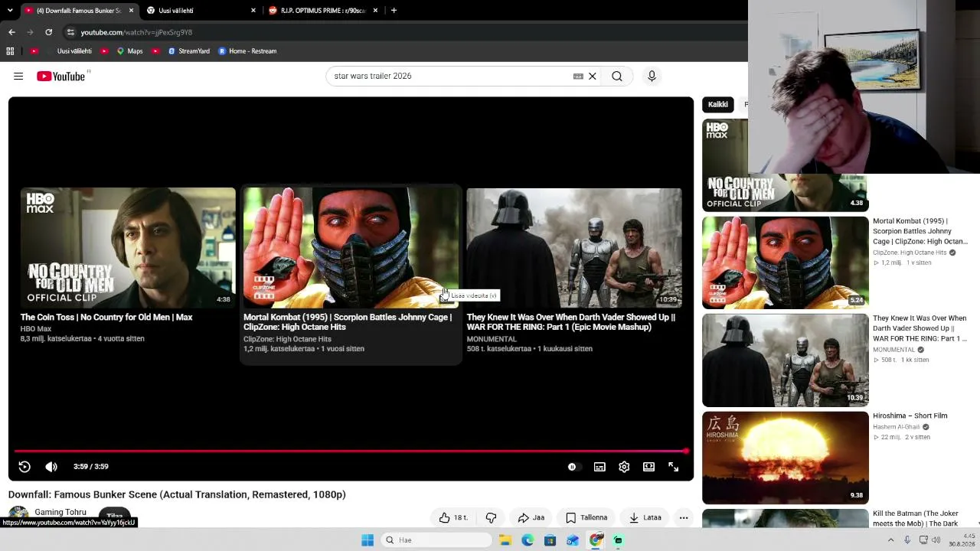
Task: Open the taskbar clock and date
Action: point(962,540)
